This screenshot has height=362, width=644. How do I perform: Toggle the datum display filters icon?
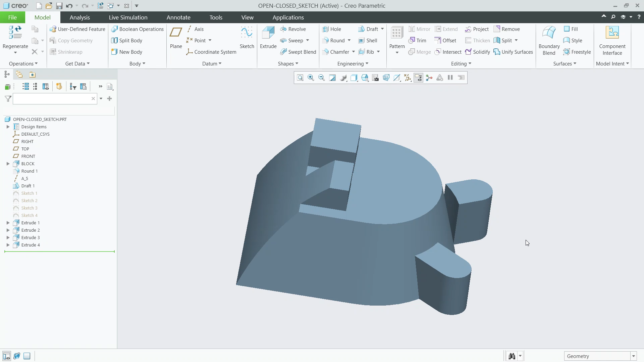coord(408,78)
